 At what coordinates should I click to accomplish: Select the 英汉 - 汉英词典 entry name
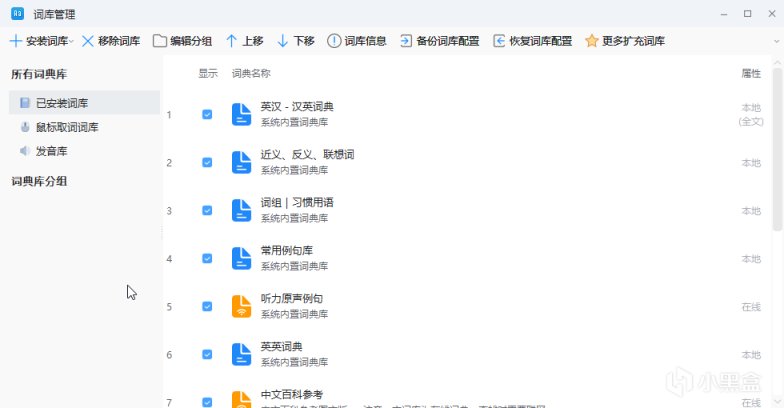pyautogui.click(x=297, y=106)
